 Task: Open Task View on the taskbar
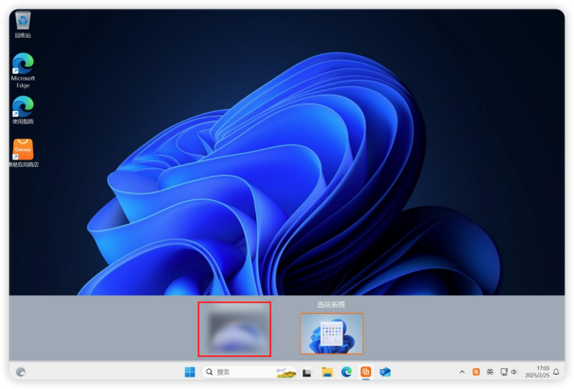[x=307, y=373]
